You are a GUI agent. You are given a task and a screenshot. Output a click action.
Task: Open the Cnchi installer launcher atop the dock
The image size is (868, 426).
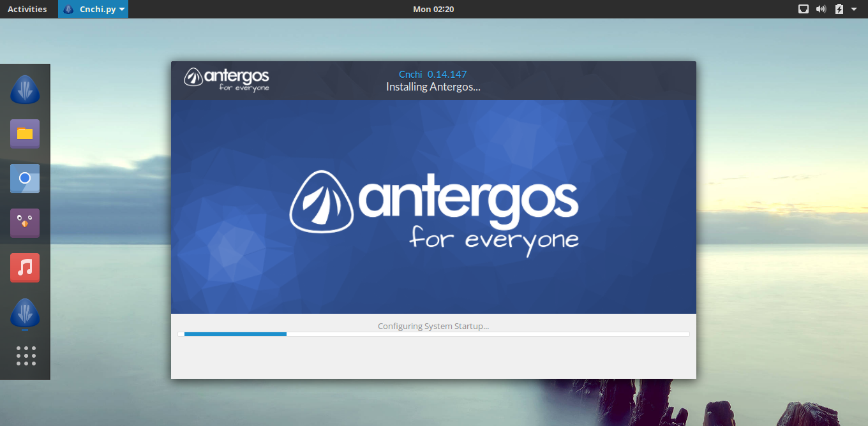pos(25,90)
